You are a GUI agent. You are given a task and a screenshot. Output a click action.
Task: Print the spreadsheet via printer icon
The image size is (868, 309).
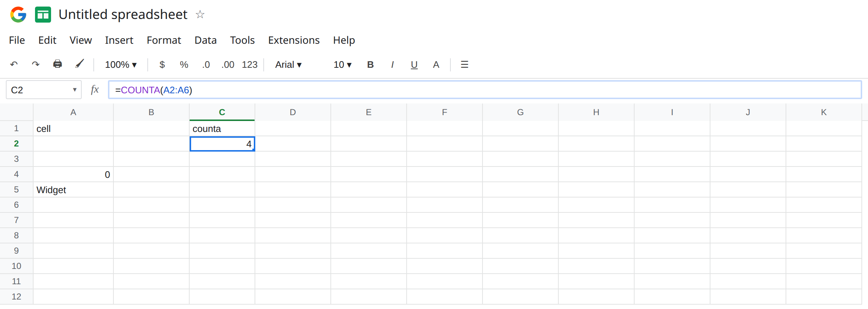pyautogui.click(x=57, y=64)
